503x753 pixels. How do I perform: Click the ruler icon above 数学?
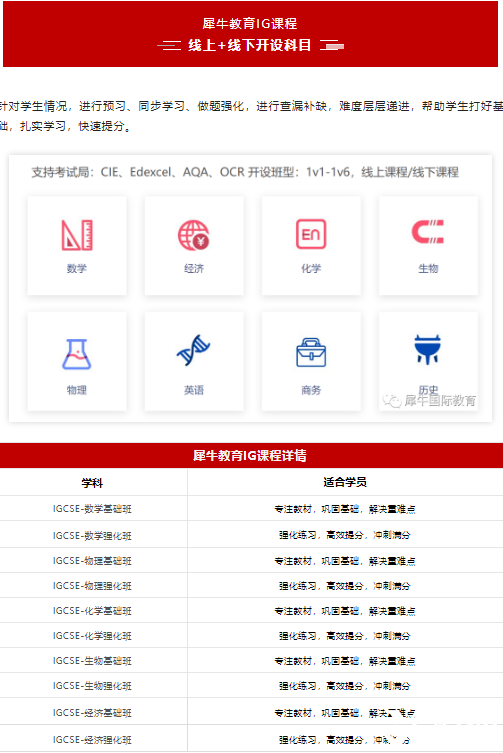pyautogui.click(x=77, y=235)
